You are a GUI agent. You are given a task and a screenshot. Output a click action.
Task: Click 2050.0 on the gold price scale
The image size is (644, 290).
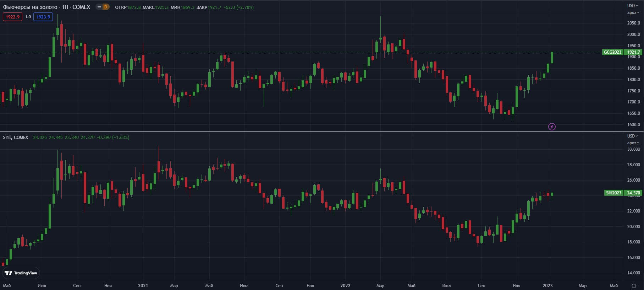(x=633, y=23)
